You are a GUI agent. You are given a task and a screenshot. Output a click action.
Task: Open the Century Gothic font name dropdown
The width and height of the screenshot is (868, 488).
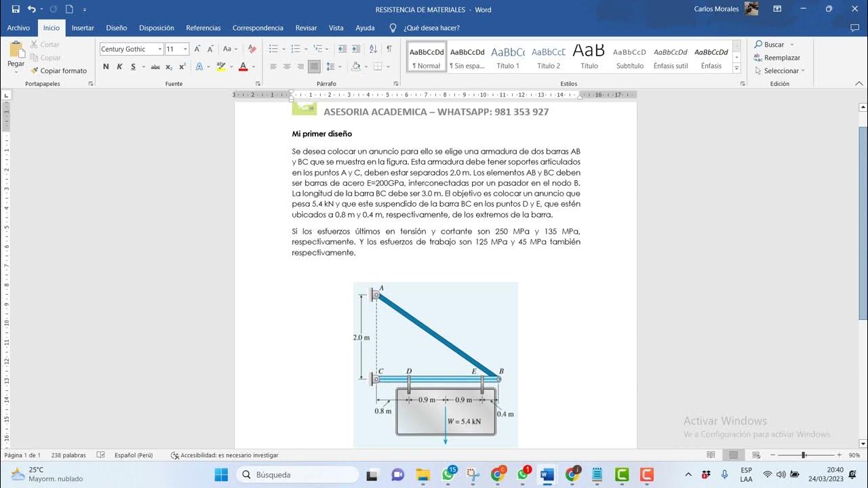pyautogui.click(x=160, y=49)
